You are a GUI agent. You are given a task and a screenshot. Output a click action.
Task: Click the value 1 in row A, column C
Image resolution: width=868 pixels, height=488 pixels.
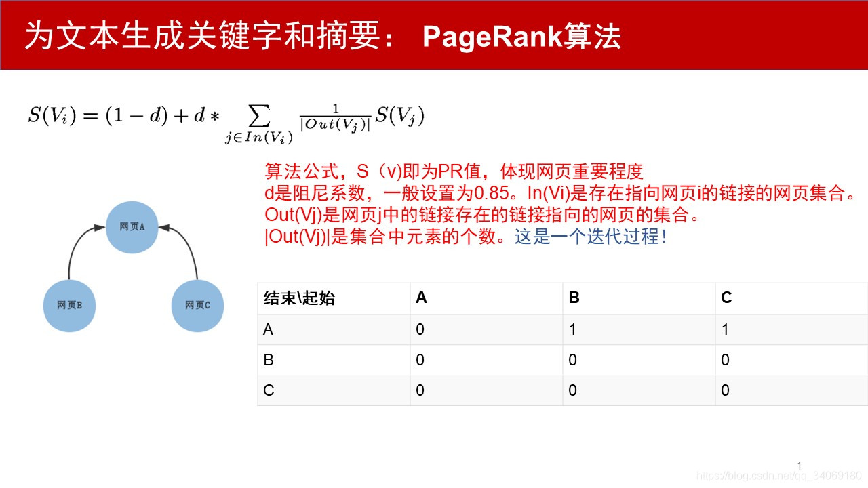[x=791, y=329]
